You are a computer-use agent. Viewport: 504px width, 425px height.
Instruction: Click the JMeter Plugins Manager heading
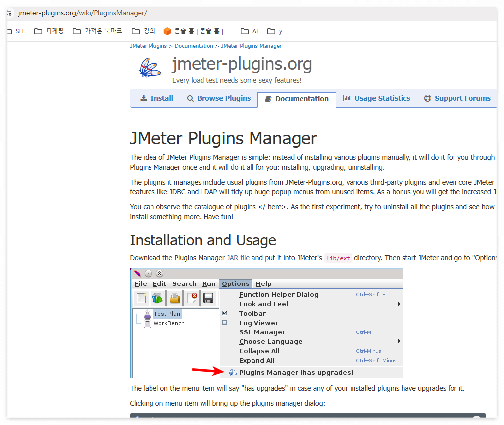223,139
